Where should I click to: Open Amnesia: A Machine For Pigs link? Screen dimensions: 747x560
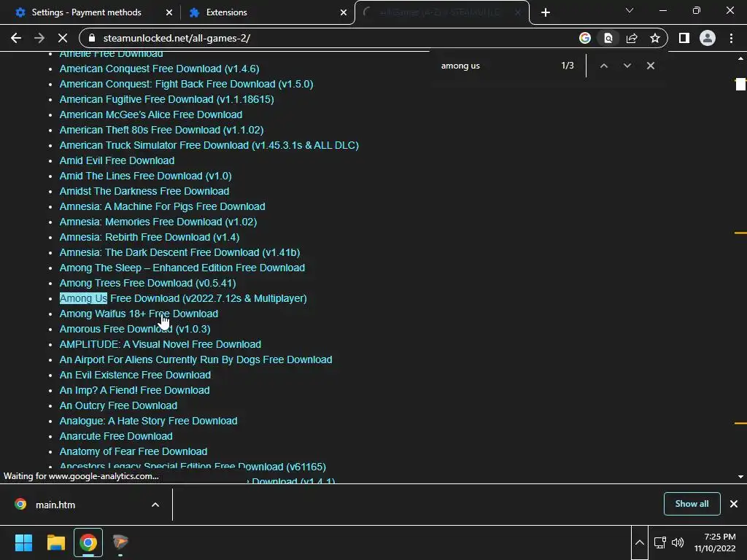tap(163, 206)
